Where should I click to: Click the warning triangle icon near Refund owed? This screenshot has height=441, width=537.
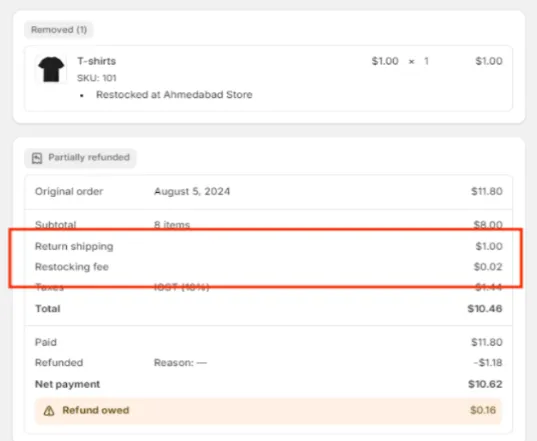coord(49,411)
